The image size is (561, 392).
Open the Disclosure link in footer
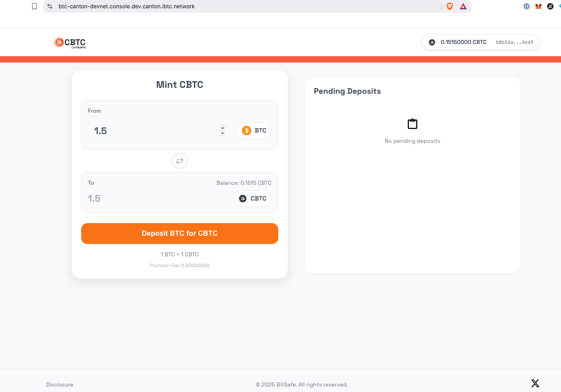point(60,384)
